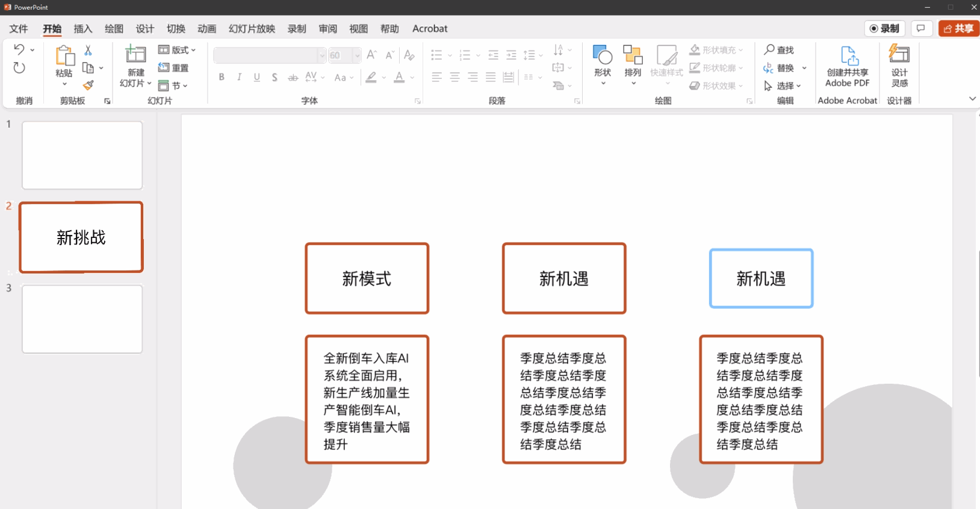Expand the Layout (版式) dropdown

177,50
